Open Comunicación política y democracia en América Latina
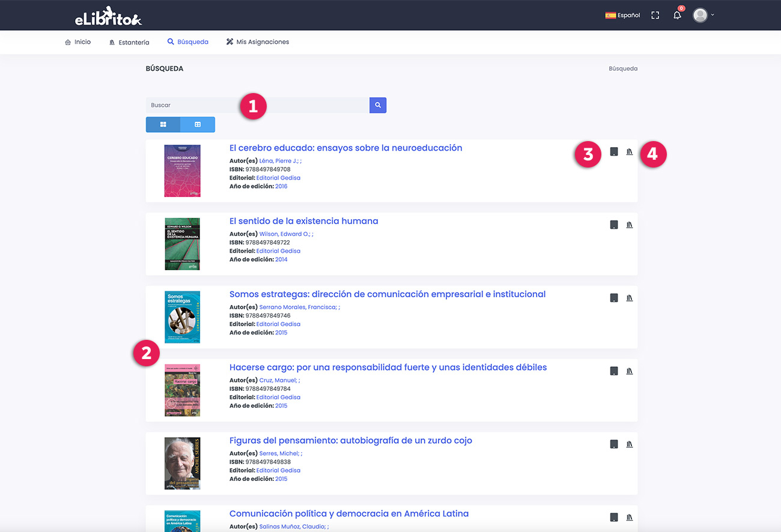The image size is (781, 532). 349,514
